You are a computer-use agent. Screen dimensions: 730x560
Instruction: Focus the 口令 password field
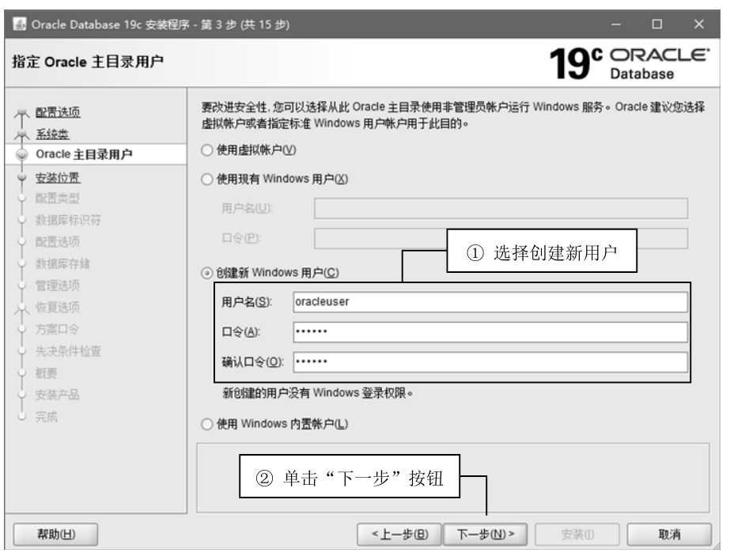pos(490,331)
